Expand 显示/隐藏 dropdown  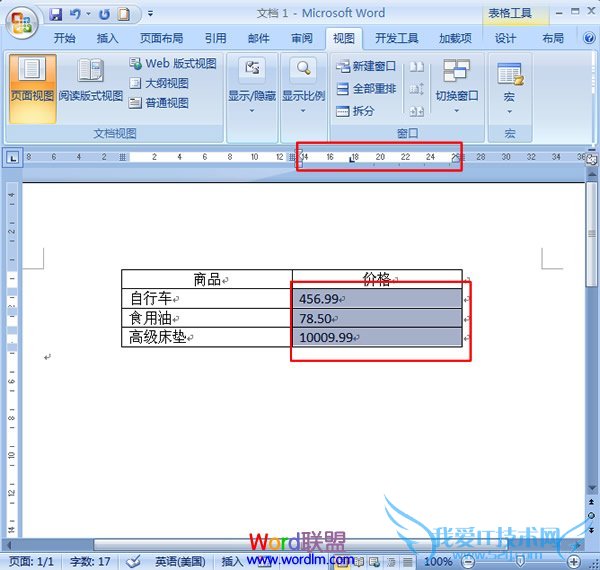click(x=252, y=86)
